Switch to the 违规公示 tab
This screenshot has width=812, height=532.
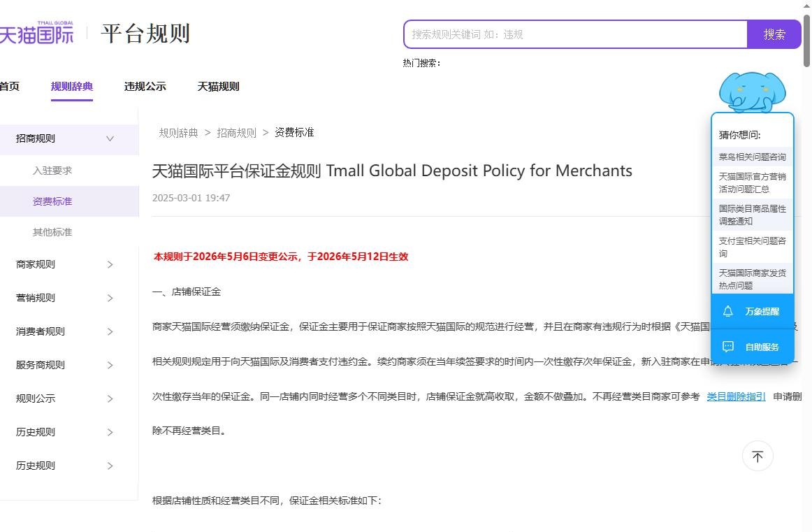tap(145, 87)
